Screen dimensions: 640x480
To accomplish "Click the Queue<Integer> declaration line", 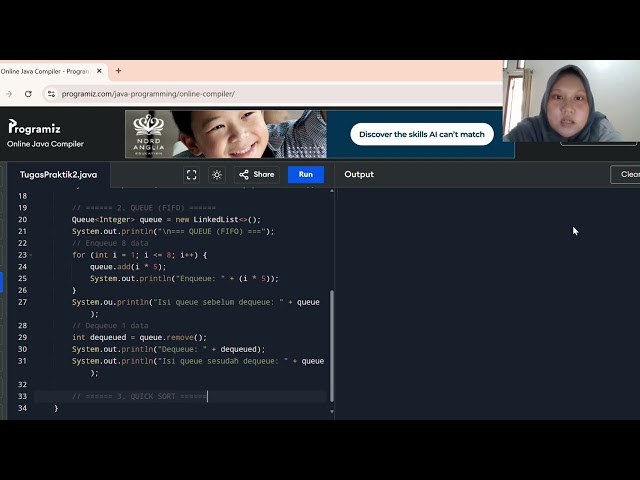I will (x=166, y=220).
